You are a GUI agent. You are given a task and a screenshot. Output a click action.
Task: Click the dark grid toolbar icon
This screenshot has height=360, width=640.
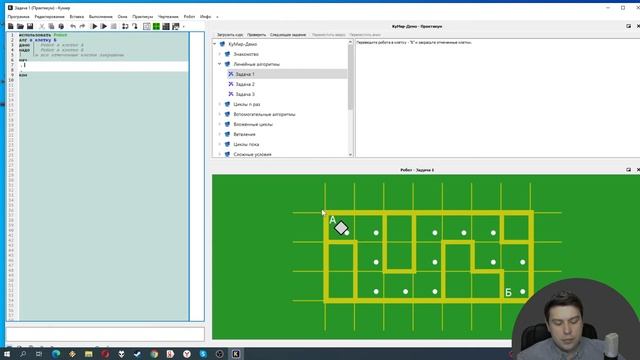tap(166, 26)
